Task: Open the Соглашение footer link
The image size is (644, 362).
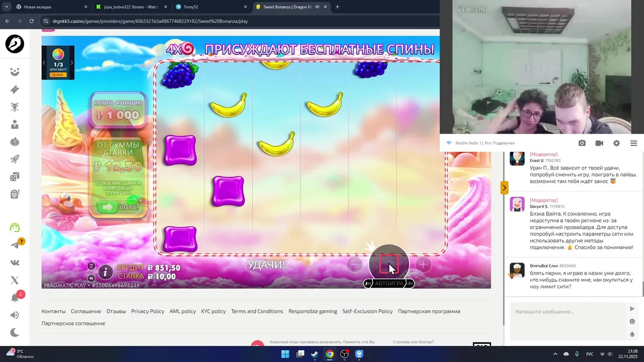Action: 86,311
